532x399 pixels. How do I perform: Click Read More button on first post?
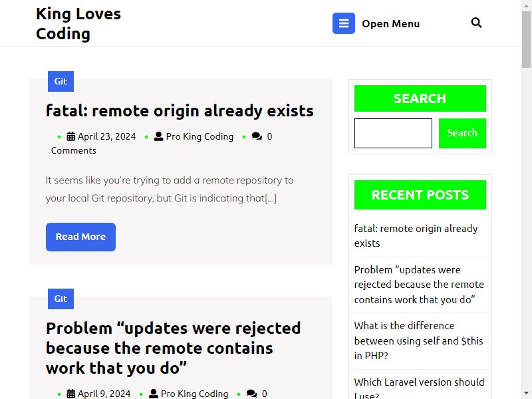(80, 237)
